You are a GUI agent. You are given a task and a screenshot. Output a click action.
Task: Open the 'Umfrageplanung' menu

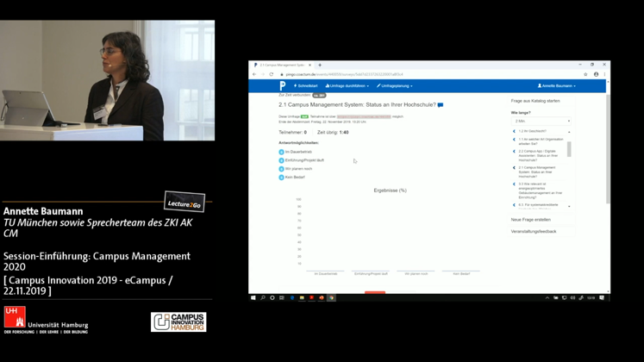(395, 86)
